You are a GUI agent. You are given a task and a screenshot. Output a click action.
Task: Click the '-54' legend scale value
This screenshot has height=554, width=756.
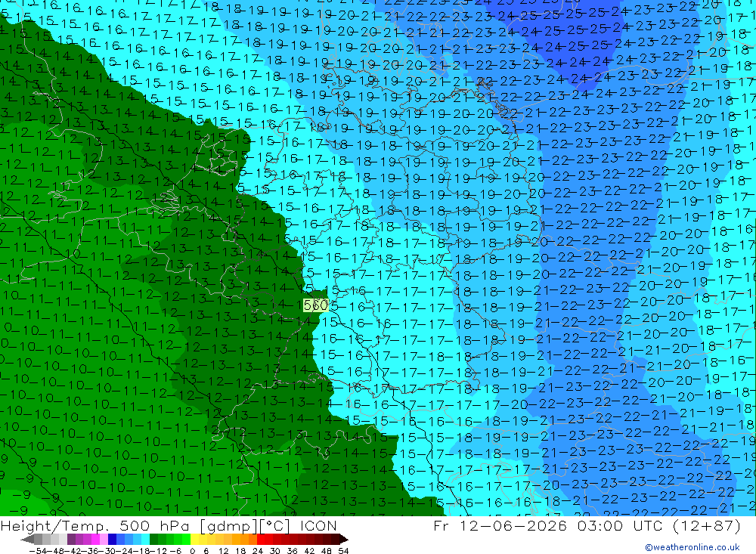coord(38,551)
